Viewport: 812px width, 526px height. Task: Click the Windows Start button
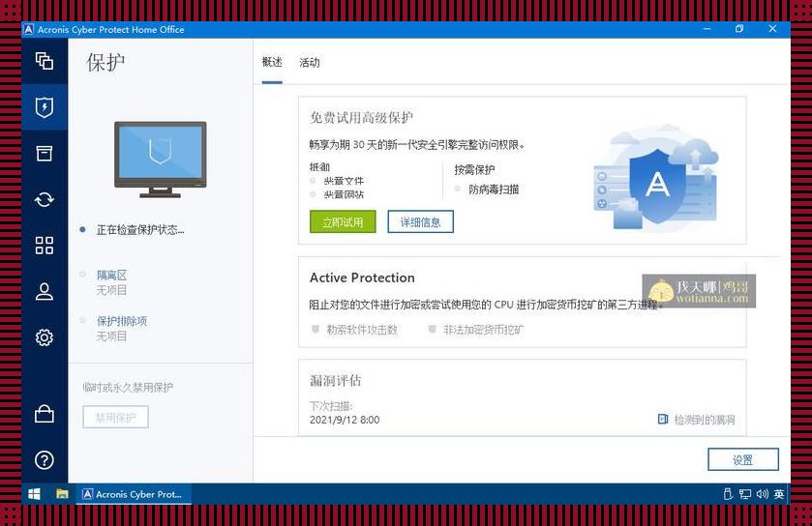(34, 494)
